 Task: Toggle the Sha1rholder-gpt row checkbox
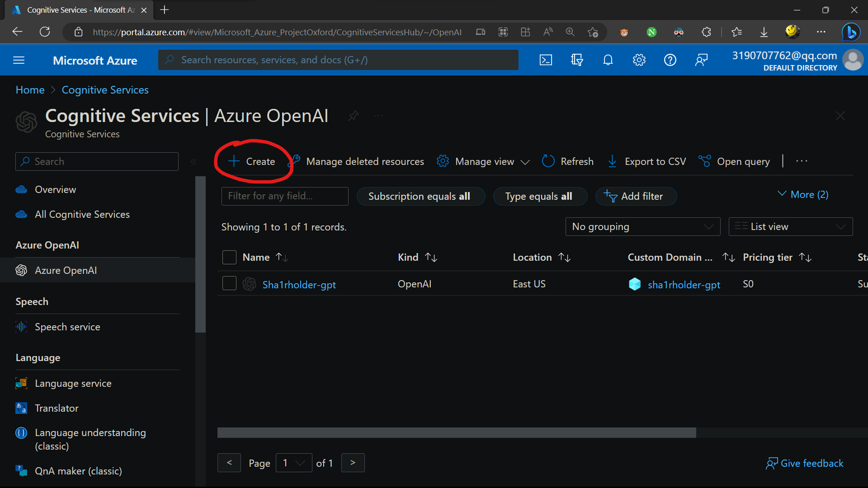coord(229,284)
